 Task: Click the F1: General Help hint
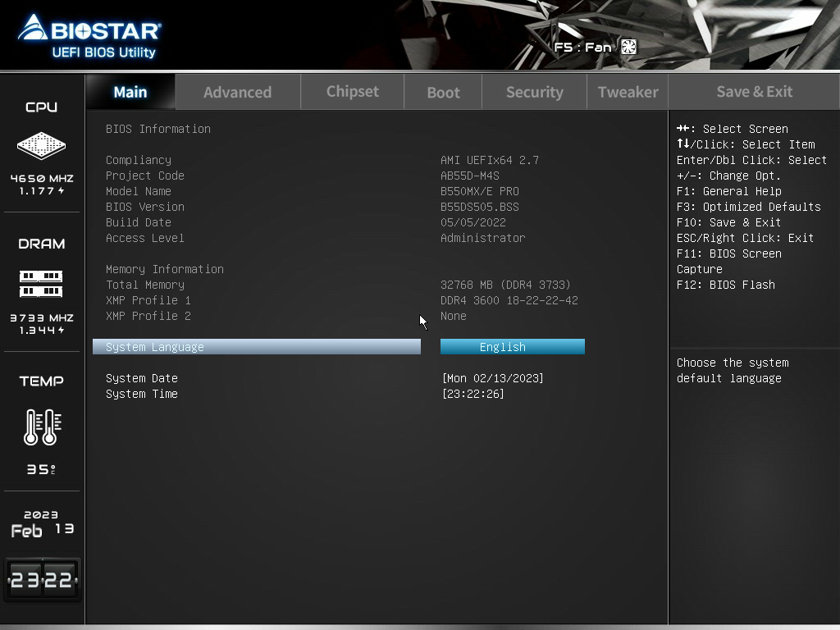(729, 191)
